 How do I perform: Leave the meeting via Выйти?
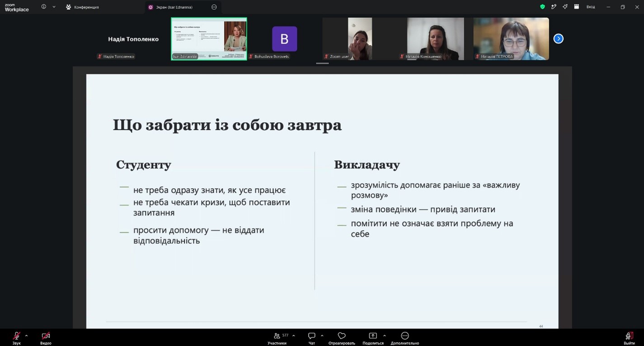[629, 338]
